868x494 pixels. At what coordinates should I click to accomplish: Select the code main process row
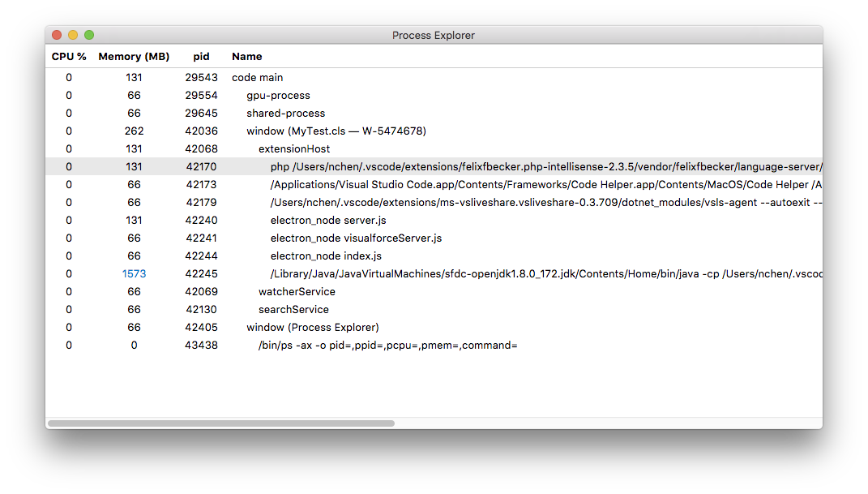pyautogui.click(x=434, y=78)
